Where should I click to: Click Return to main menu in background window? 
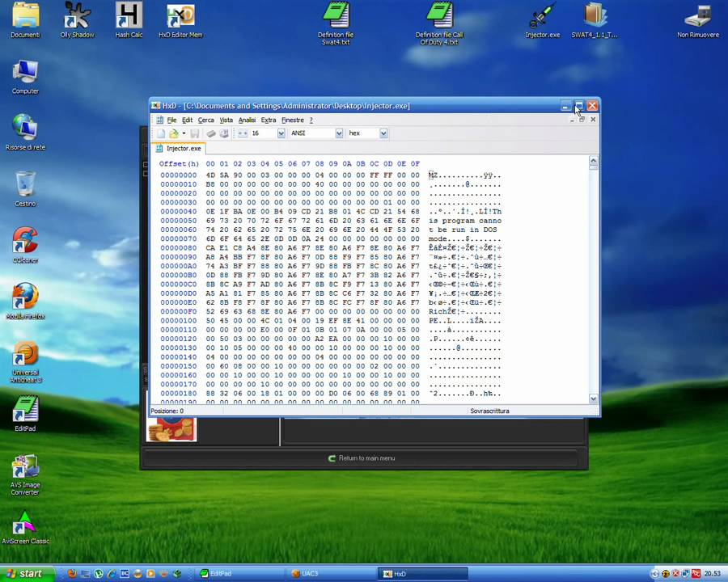pyautogui.click(x=362, y=458)
